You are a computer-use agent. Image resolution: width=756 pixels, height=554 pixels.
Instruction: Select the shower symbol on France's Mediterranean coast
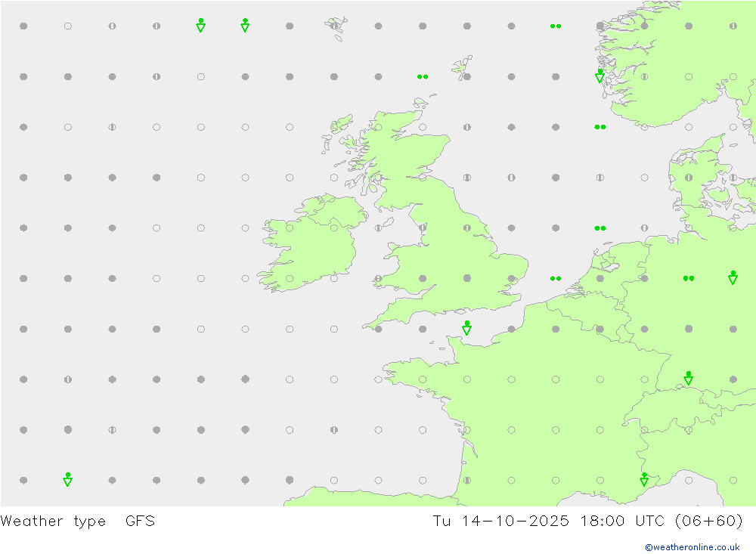(x=644, y=479)
